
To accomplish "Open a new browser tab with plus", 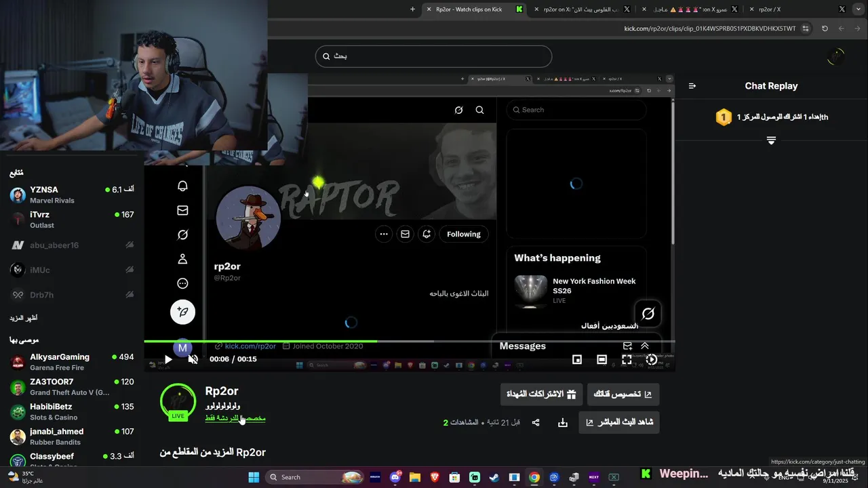I will [412, 9].
